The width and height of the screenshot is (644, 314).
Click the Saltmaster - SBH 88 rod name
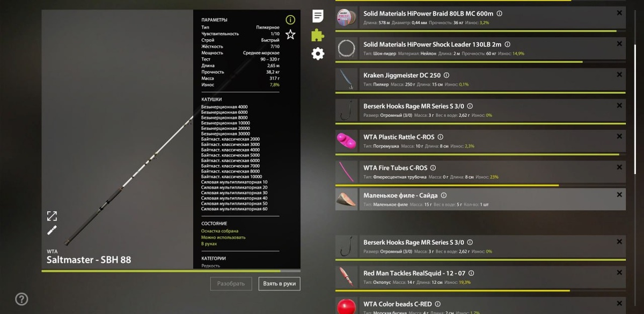(89, 260)
